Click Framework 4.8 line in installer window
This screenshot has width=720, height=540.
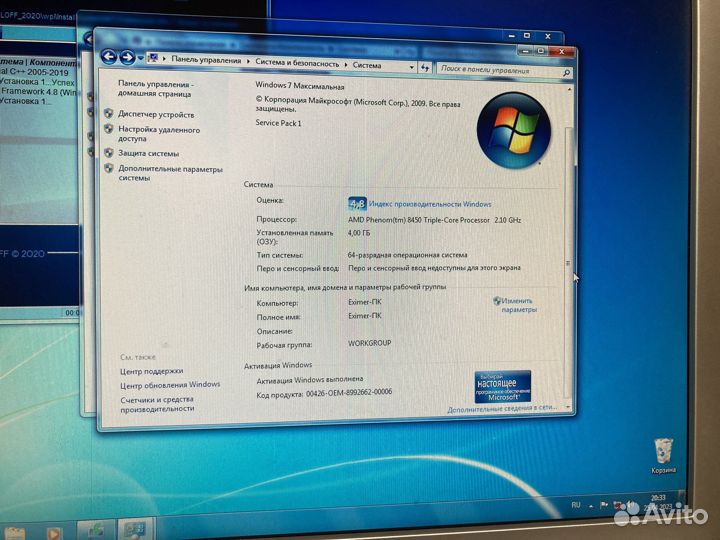coord(39,91)
